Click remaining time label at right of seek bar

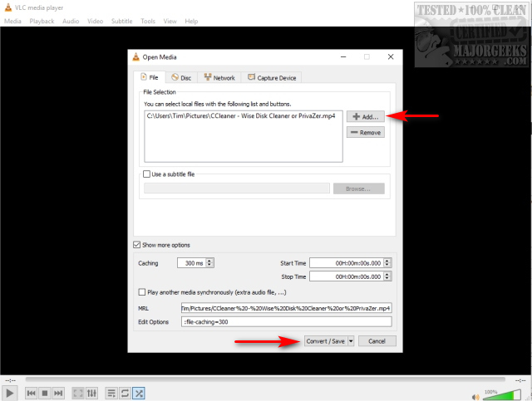520,381
